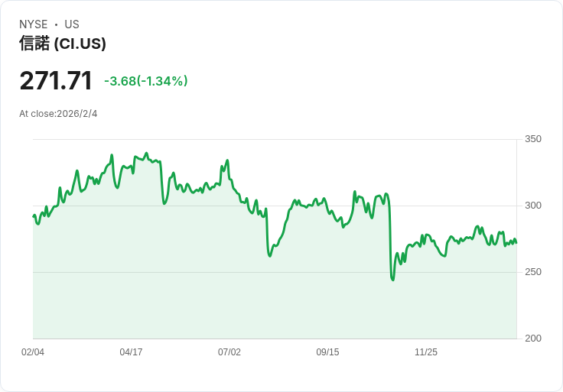Open the 信諾 (CI.US) stock title
This screenshot has height=392, width=563.
63,44
